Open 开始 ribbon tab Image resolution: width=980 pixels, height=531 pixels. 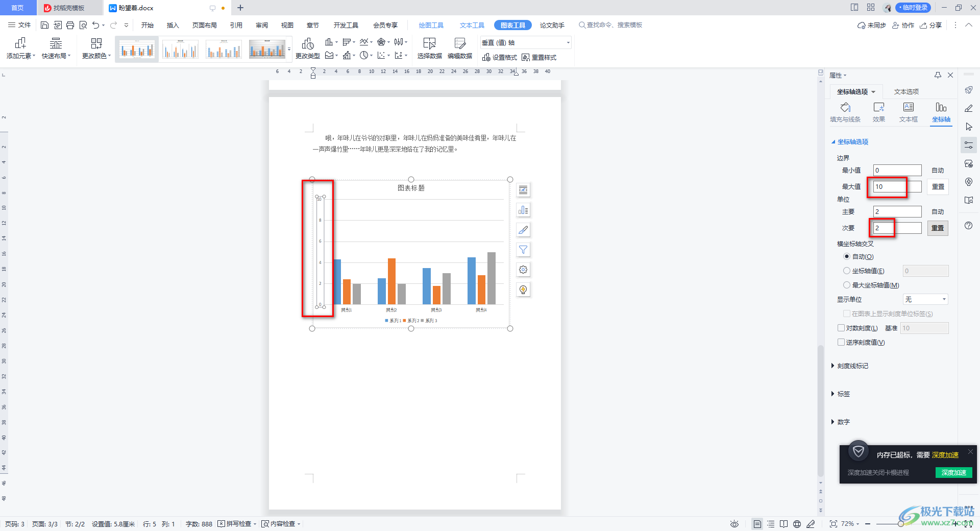tap(148, 25)
